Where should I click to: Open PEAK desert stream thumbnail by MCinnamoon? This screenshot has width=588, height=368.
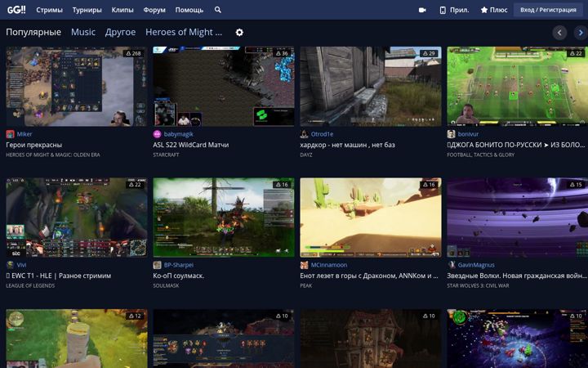pyautogui.click(x=371, y=218)
